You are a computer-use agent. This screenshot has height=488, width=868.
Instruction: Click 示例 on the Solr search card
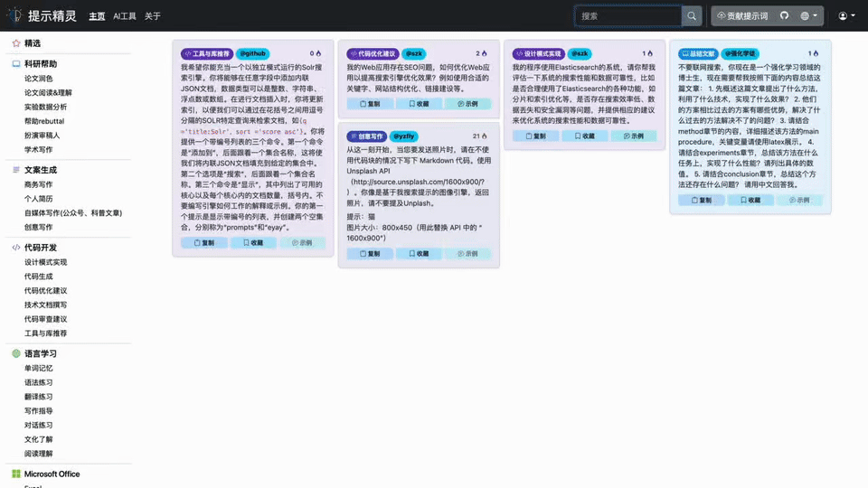302,242
